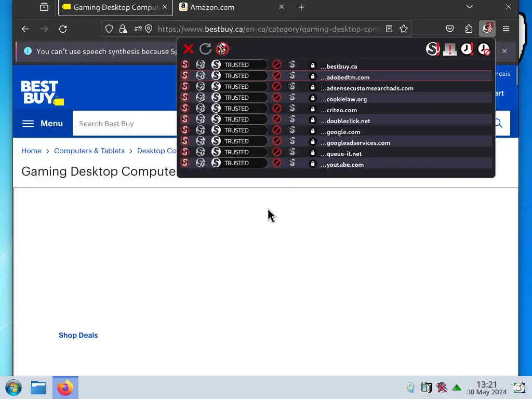Click the notification info icon
532x399 pixels.
coord(28,51)
